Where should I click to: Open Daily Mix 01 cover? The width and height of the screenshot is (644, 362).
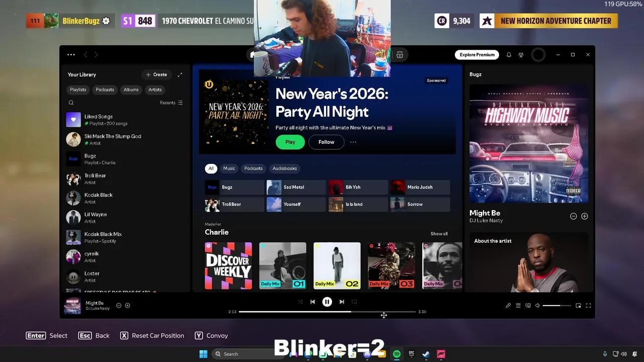pos(283,266)
